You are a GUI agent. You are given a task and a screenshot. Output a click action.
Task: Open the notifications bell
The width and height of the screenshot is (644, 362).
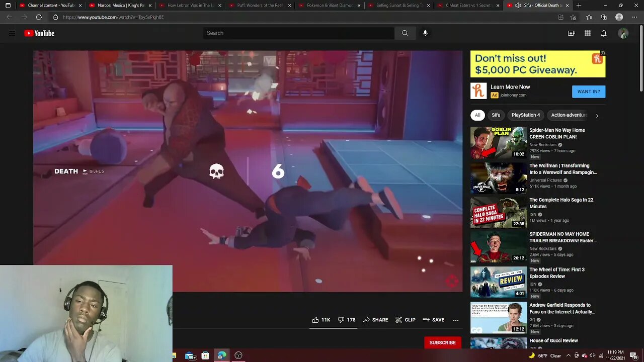coord(604,33)
